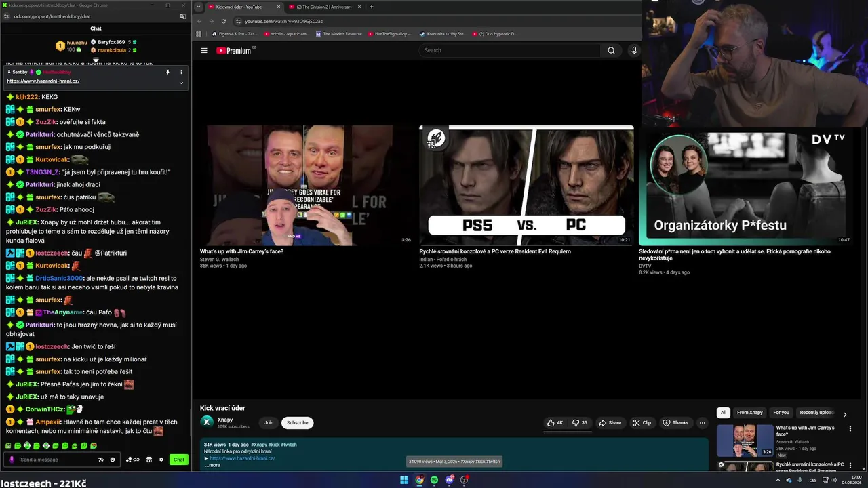The height and width of the screenshot is (488, 868).
Task: Open the Chrome tab search dropdown
Action: [198, 7]
